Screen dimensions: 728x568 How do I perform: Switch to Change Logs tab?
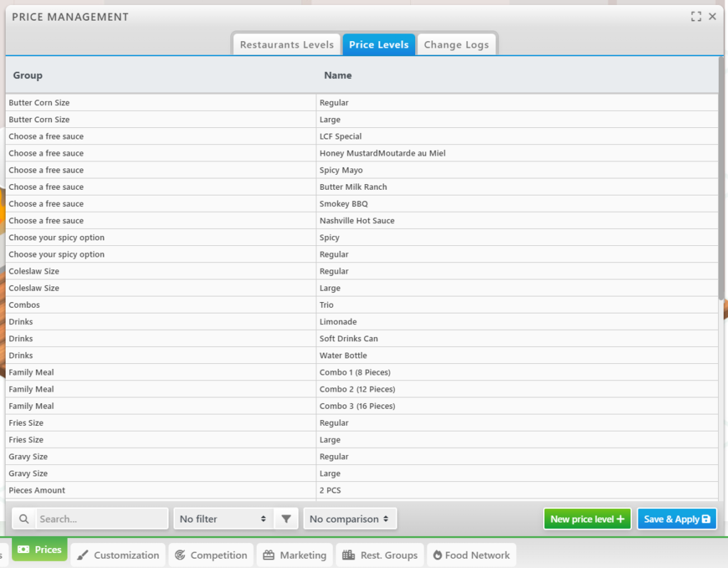click(456, 45)
